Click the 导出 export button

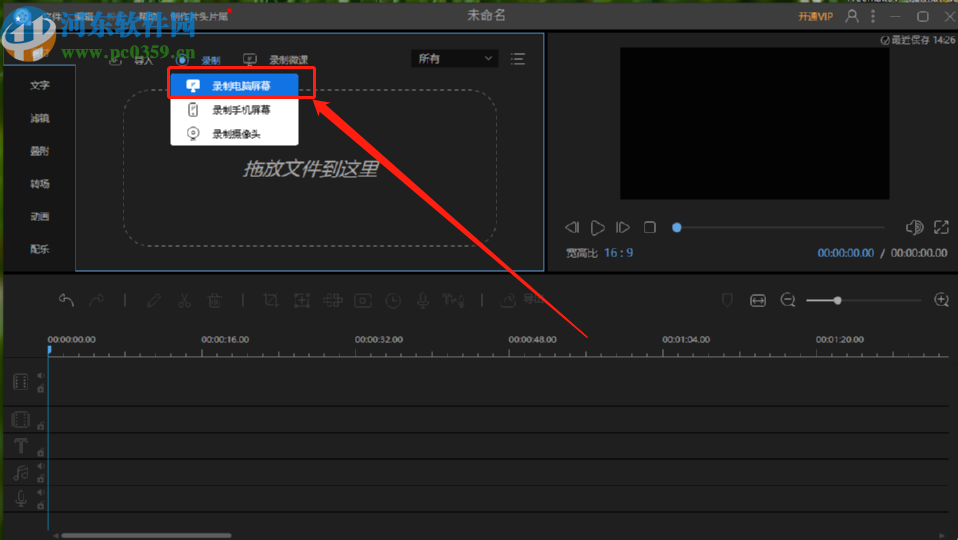click(x=522, y=299)
